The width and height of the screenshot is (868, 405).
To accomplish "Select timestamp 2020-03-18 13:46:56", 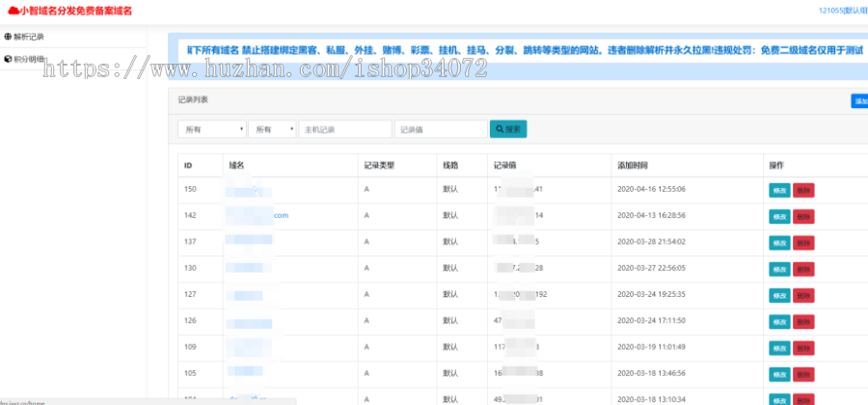I will pyautogui.click(x=652, y=373).
